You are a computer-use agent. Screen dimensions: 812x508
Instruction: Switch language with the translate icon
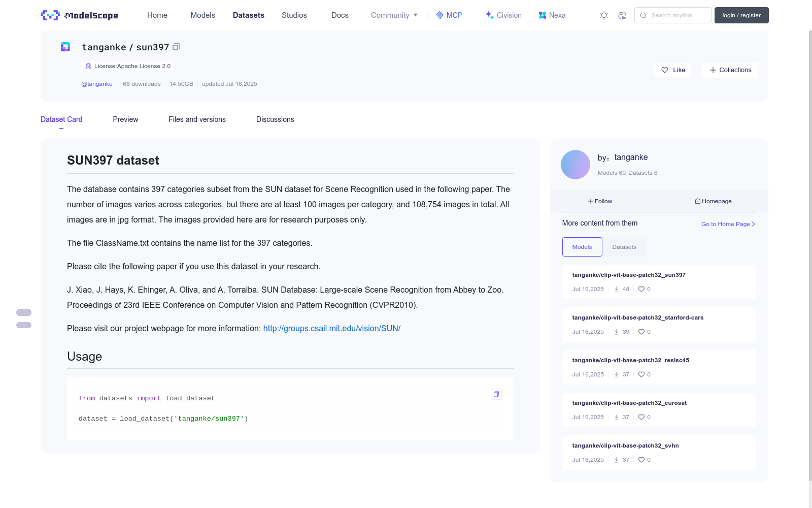click(x=622, y=15)
